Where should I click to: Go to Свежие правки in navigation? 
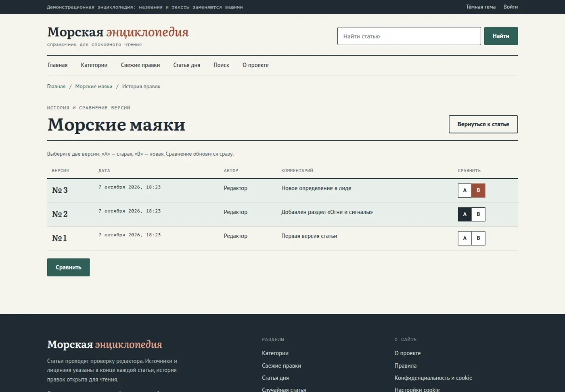[140, 65]
